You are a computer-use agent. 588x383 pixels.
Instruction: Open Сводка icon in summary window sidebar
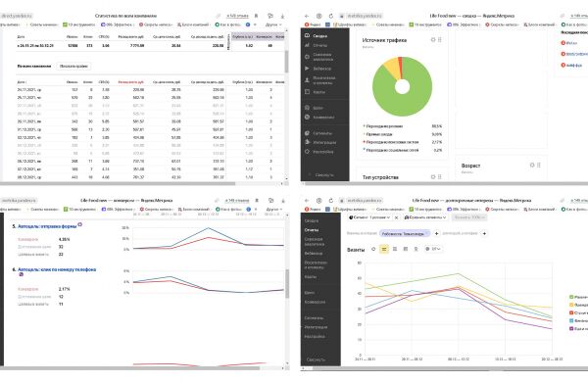coord(307,35)
